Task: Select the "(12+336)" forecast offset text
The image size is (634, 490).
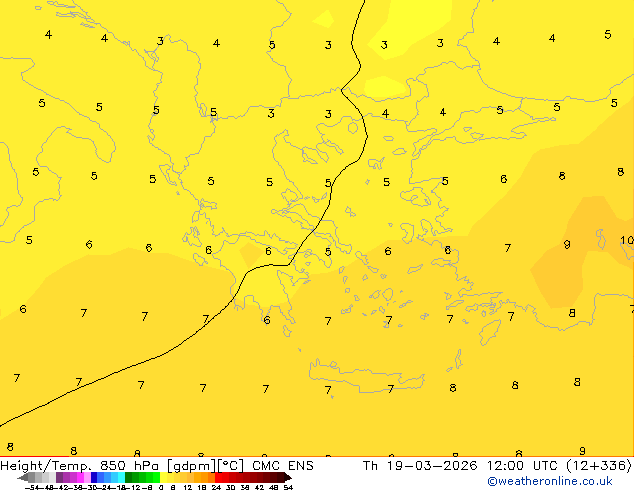Action: [599, 466]
